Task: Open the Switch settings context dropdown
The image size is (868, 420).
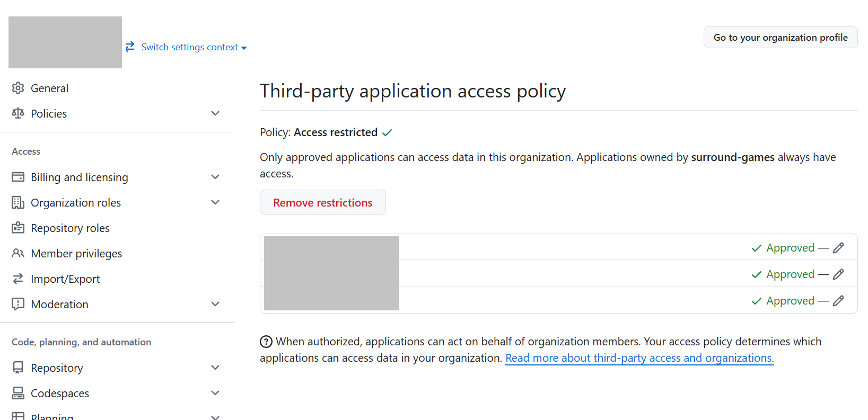Action: click(x=189, y=47)
